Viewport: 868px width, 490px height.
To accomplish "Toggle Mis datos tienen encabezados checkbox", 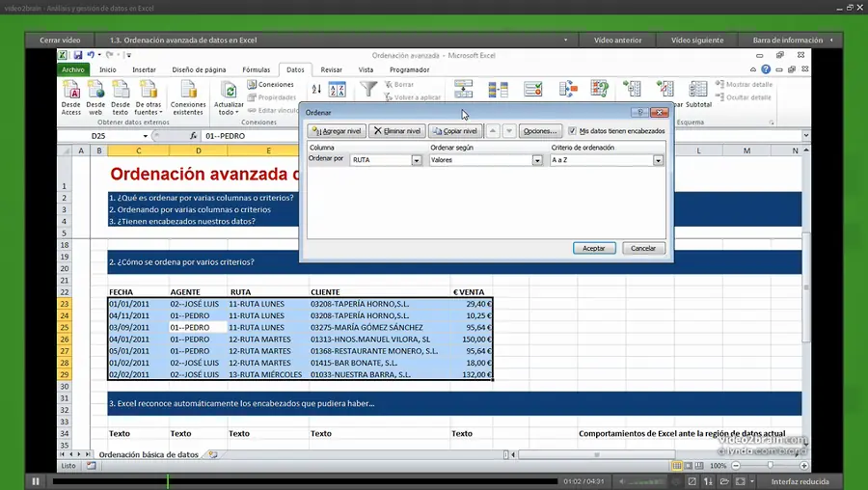I will point(572,130).
